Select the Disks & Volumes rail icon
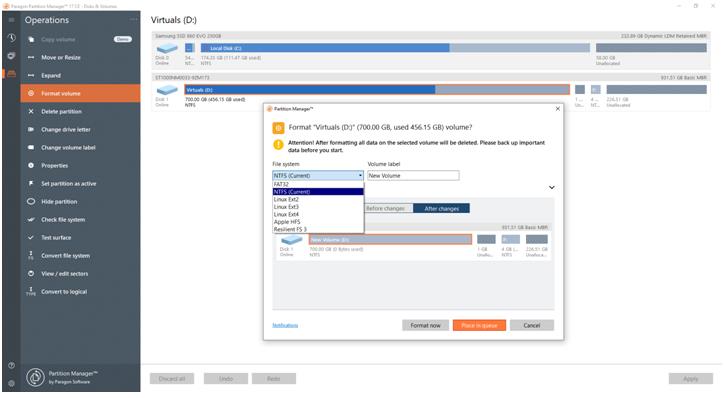The image size is (724, 398). coord(11,74)
